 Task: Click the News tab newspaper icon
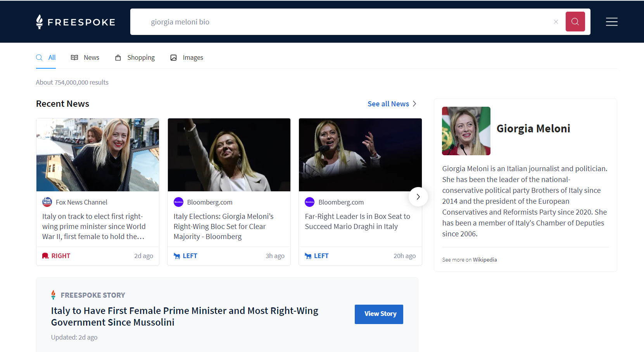click(74, 57)
